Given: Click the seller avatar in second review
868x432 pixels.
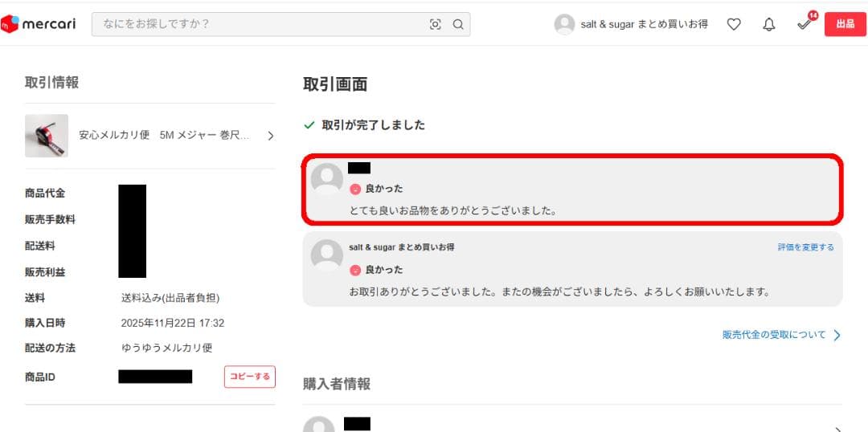Looking at the screenshot, I should tap(326, 255).
